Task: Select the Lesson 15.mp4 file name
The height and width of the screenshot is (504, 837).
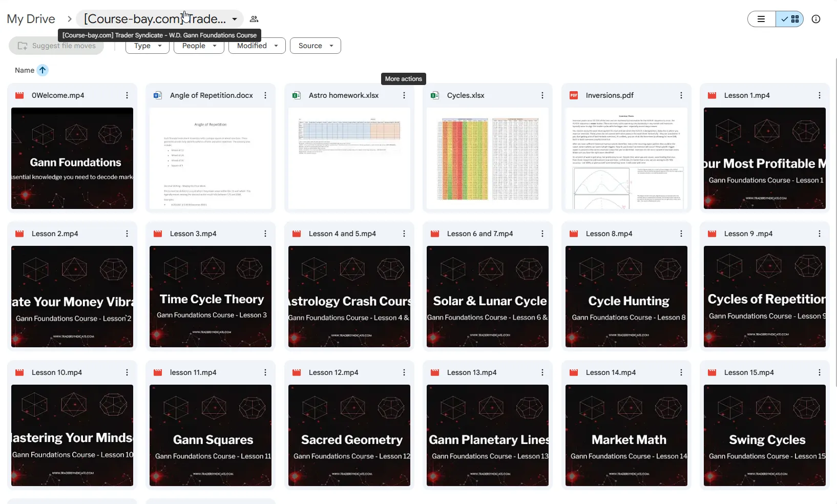Action: coord(749,372)
